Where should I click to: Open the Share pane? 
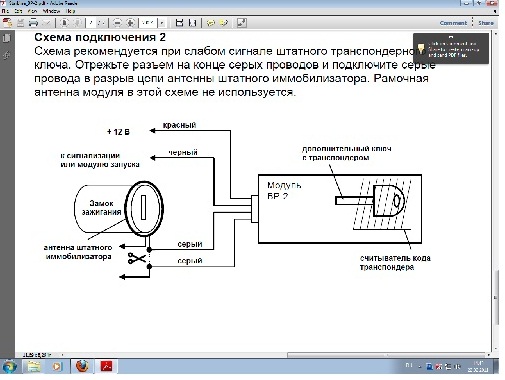click(486, 23)
